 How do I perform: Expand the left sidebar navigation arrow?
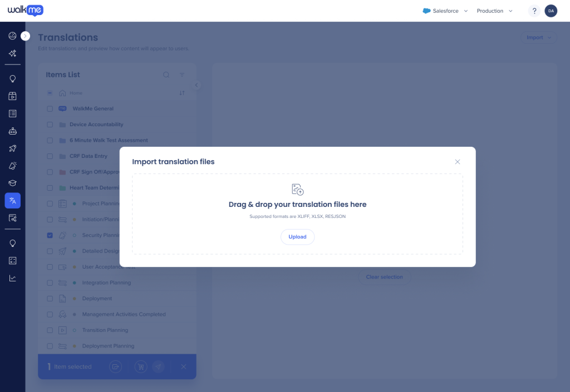25,36
